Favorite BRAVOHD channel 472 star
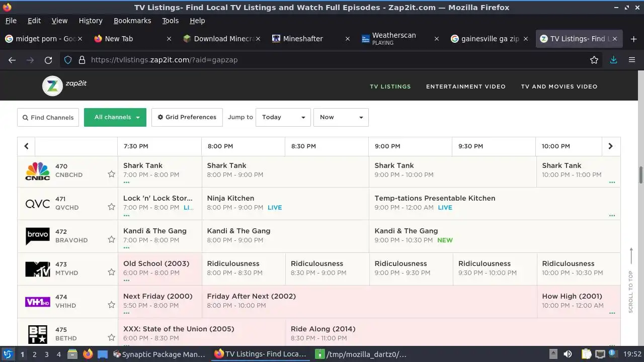This screenshot has height=362, width=644. pos(111,239)
